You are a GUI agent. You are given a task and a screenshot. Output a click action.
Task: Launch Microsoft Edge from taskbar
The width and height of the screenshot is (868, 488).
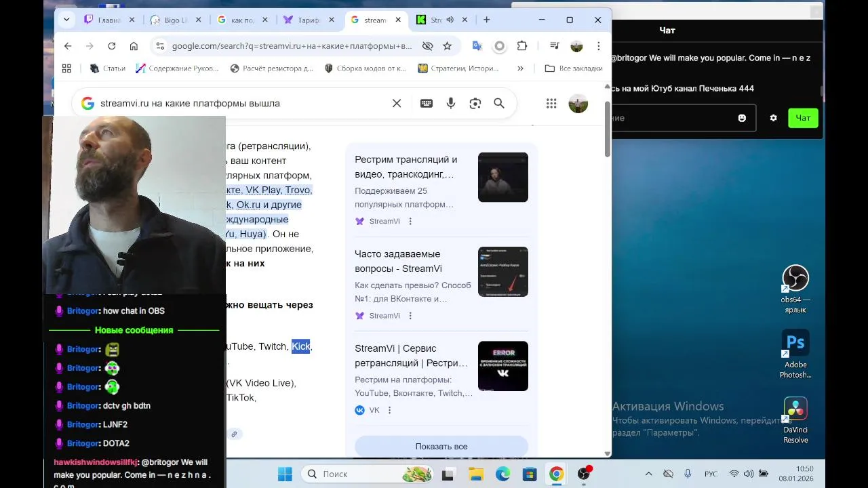[502, 474]
